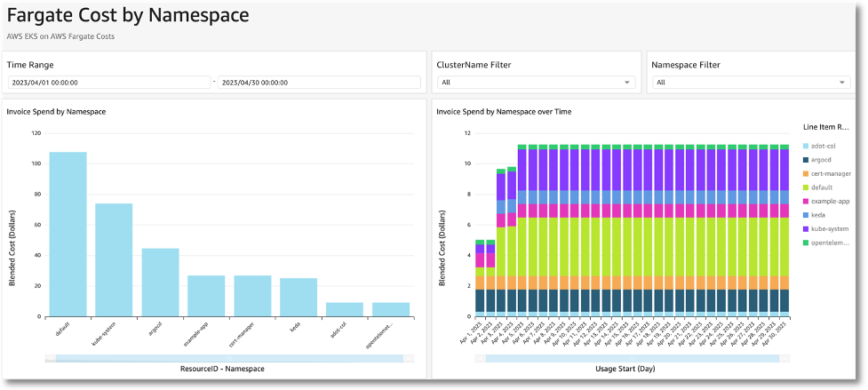Click the example-app legend color swatch
Viewport: 868px width, 390px height.
coord(806,202)
